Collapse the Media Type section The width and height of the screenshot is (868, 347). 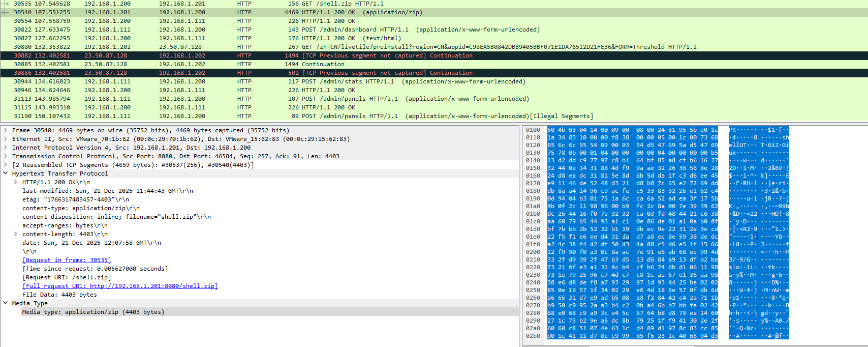pyautogui.click(x=6, y=303)
